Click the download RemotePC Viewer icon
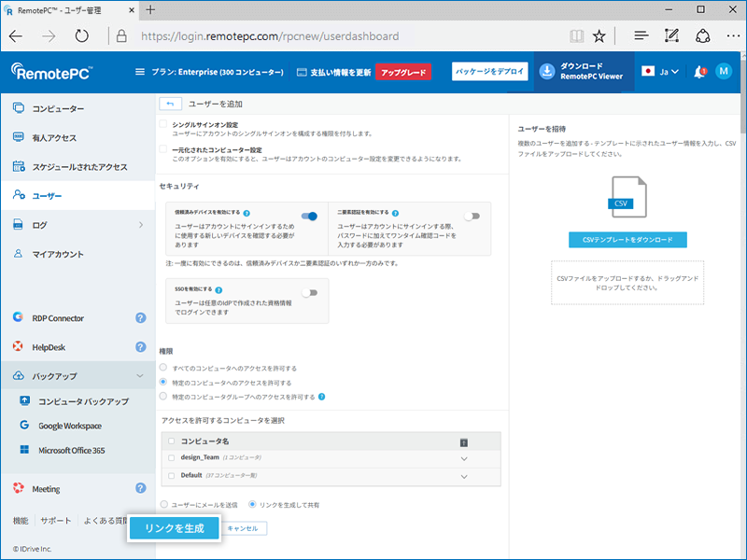Image resolution: width=747 pixels, height=560 pixels. [547, 72]
